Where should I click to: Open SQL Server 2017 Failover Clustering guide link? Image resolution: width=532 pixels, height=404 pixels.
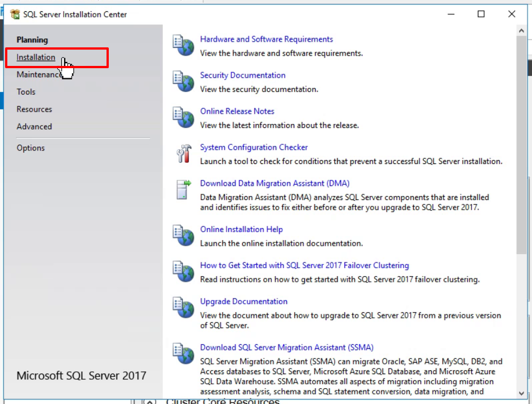click(x=304, y=265)
